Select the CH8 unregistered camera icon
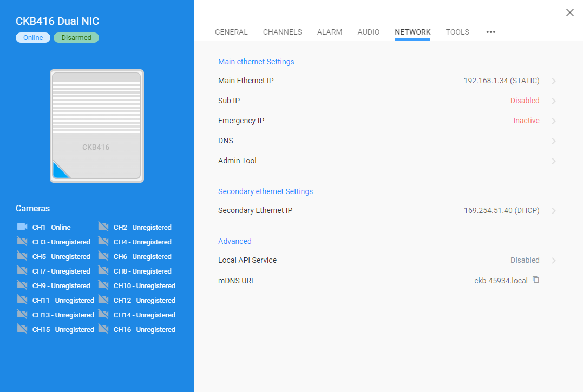583x392 pixels. [103, 270]
